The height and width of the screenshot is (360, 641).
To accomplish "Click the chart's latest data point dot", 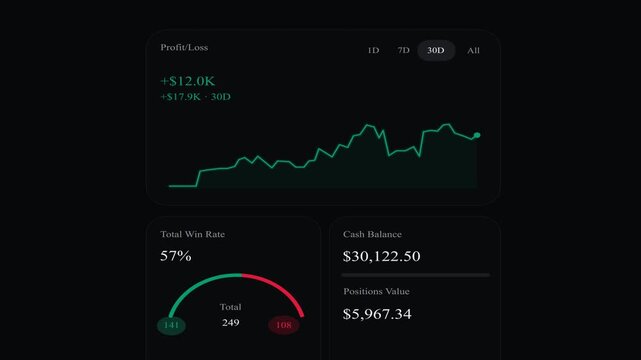I will point(477,135).
